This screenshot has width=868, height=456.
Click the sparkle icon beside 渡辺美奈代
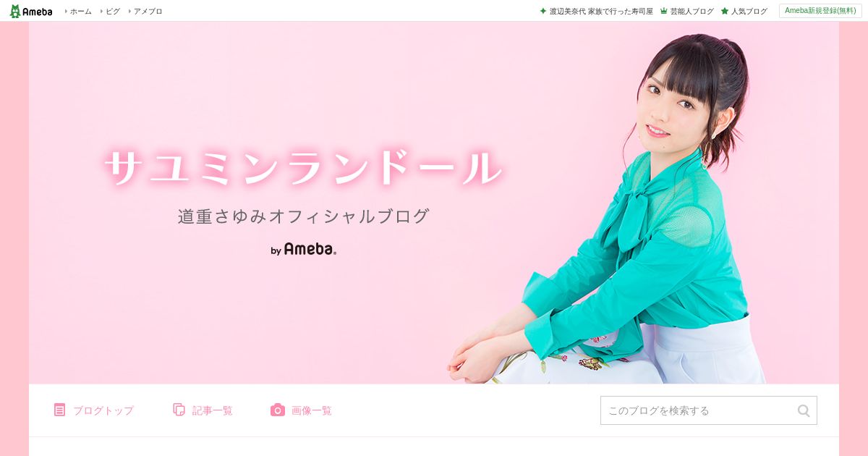[543, 11]
